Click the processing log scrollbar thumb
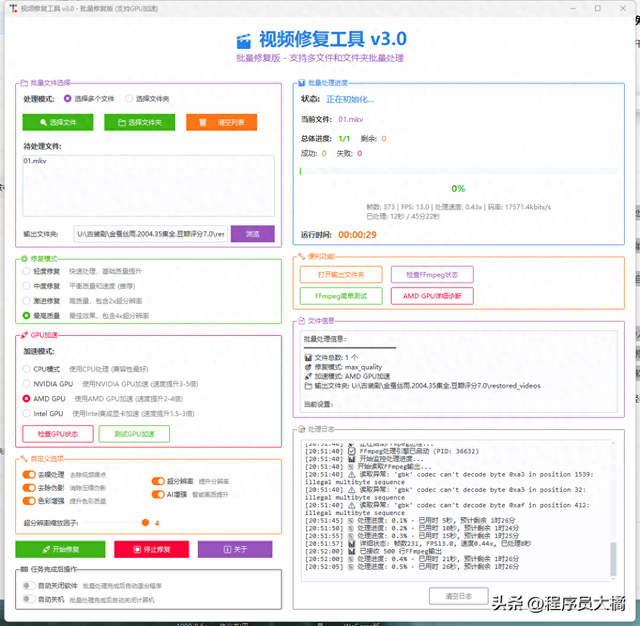This screenshot has width=640, height=626. click(613, 559)
